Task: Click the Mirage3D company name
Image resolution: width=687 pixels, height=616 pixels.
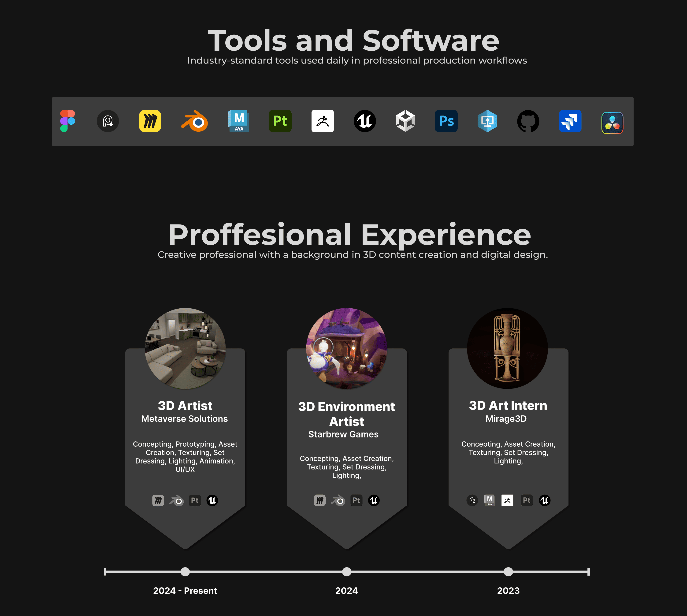Action: click(x=506, y=419)
